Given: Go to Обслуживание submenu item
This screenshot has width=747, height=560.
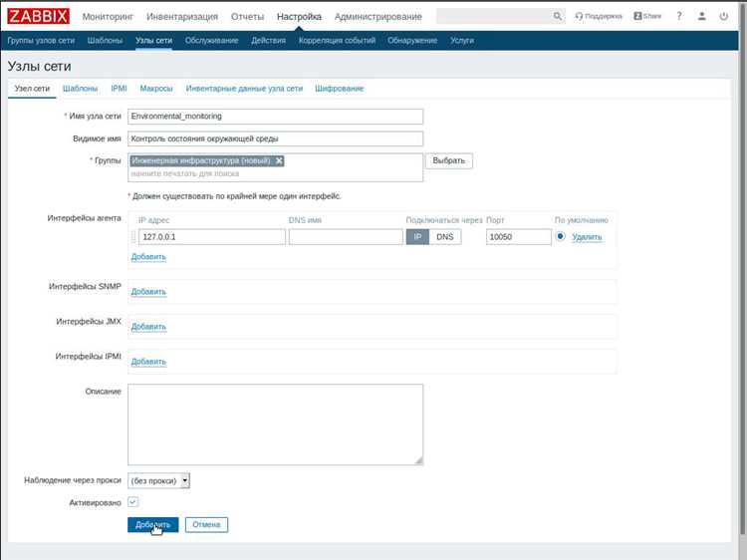Looking at the screenshot, I should pos(211,41).
